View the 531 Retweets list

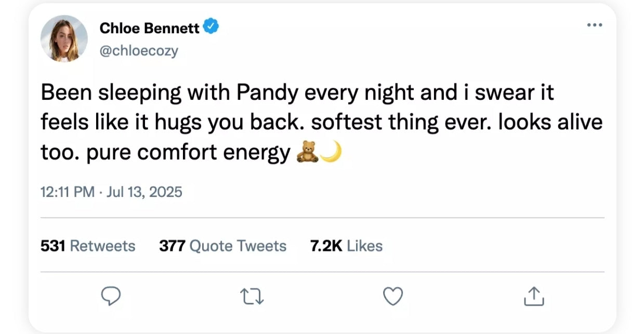pyautogui.click(x=87, y=246)
